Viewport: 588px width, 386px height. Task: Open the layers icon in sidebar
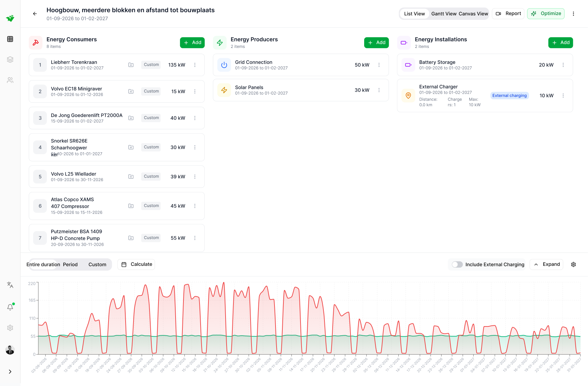pos(10,60)
